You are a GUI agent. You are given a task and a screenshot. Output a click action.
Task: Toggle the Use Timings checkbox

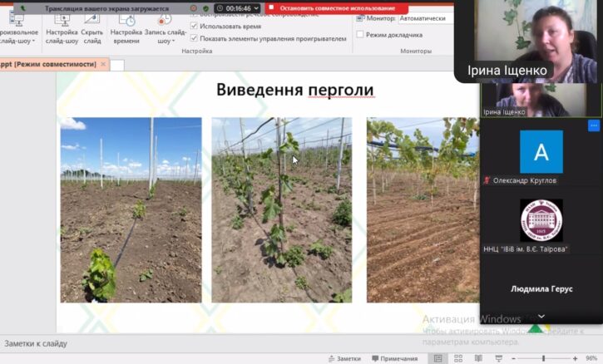pyautogui.click(x=194, y=26)
